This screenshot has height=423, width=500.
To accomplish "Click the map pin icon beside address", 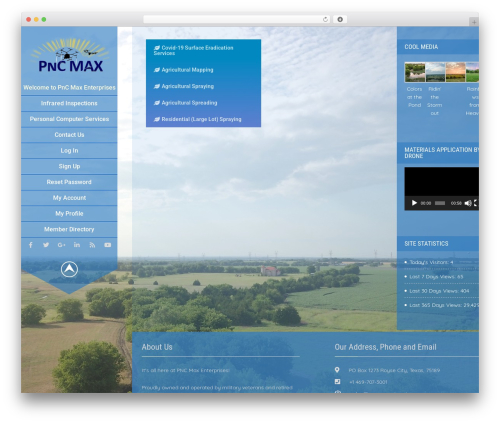I will [x=337, y=370].
